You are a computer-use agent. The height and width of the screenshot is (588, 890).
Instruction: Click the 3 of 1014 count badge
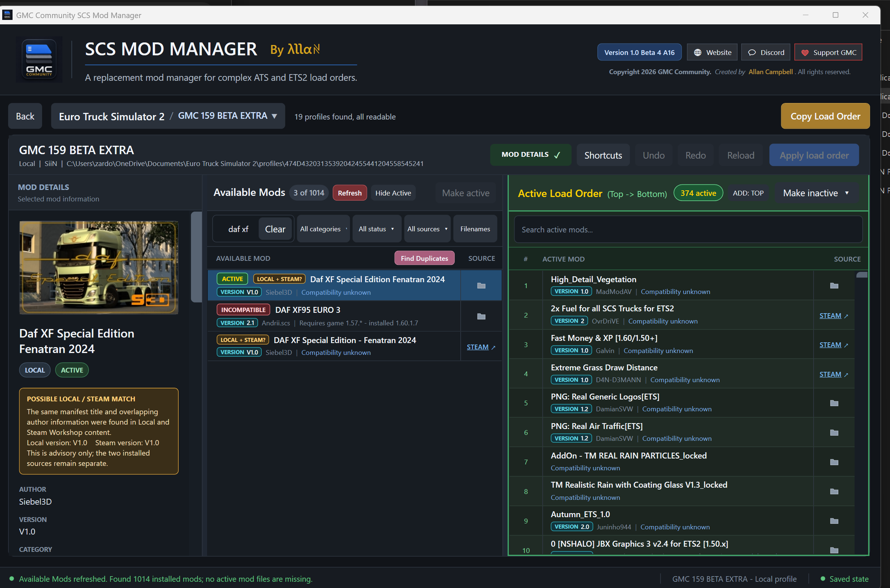309,193
